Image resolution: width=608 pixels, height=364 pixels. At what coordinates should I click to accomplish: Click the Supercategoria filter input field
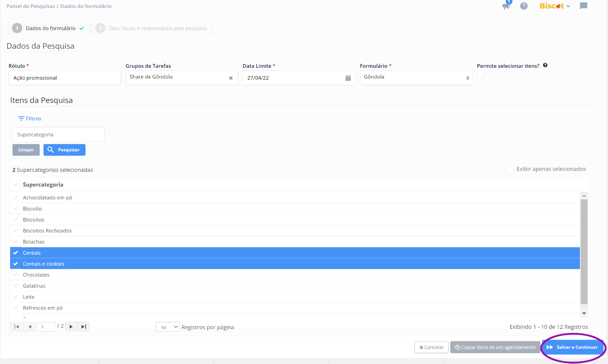[x=59, y=134]
